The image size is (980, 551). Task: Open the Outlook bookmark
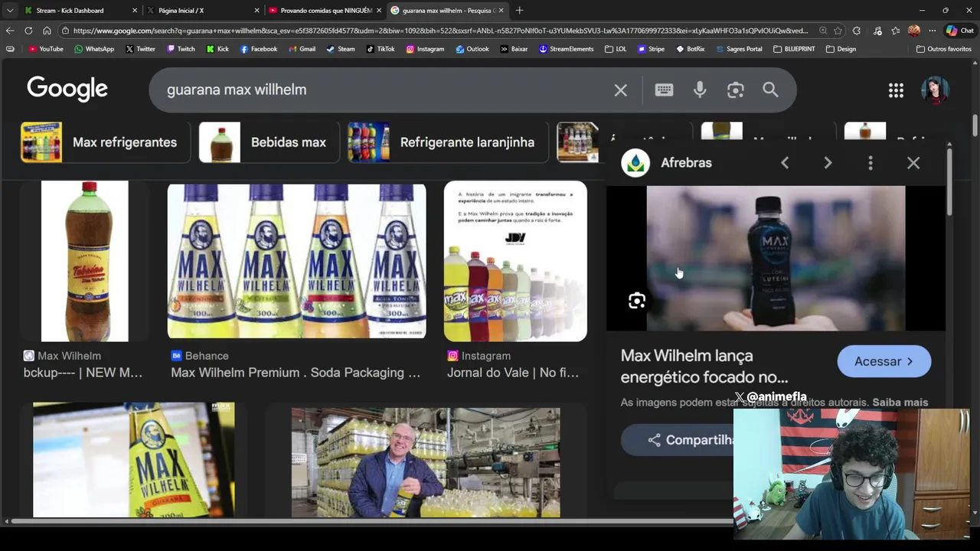[472, 49]
